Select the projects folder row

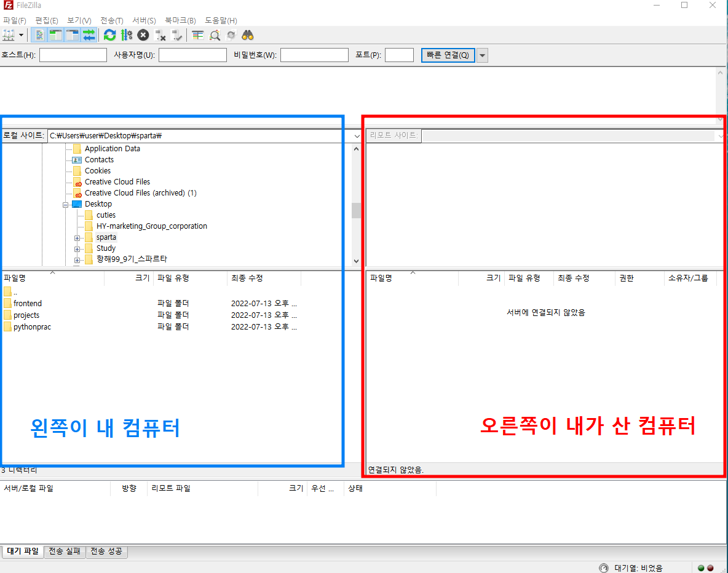[x=150, y=315]
